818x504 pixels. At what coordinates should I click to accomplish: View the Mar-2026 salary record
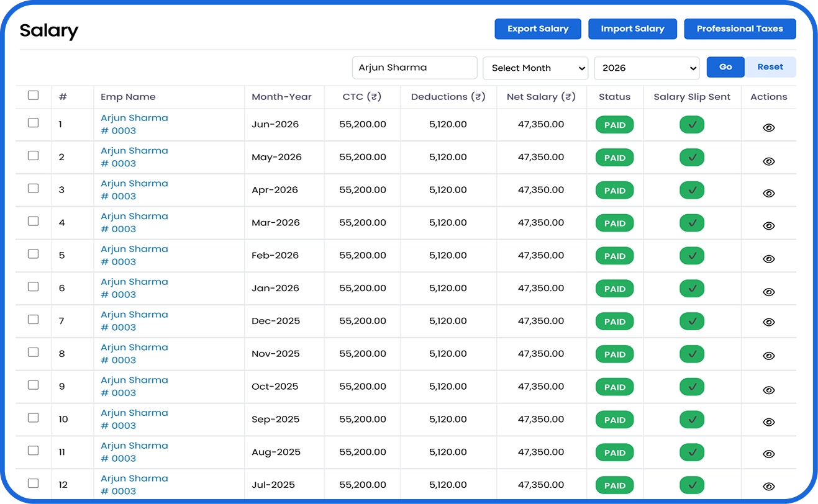tap(768, 226)
